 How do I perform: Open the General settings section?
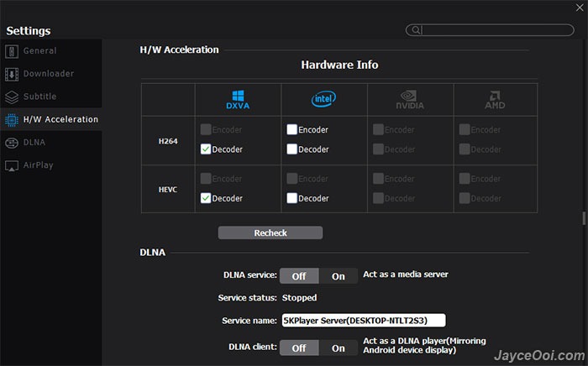[51, 51]
